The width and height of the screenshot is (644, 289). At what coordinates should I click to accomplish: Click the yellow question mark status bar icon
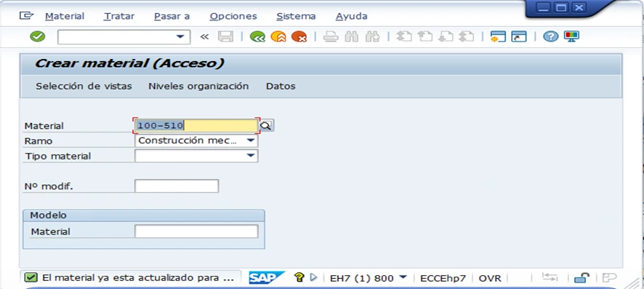[299, 277]
